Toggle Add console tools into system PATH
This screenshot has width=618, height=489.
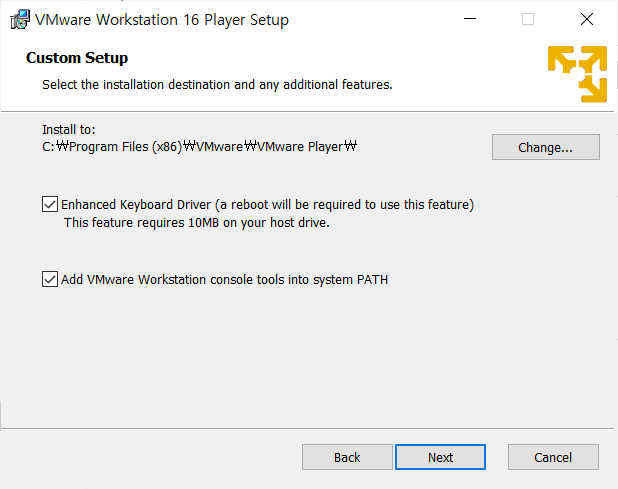click(x=50, y=279)
